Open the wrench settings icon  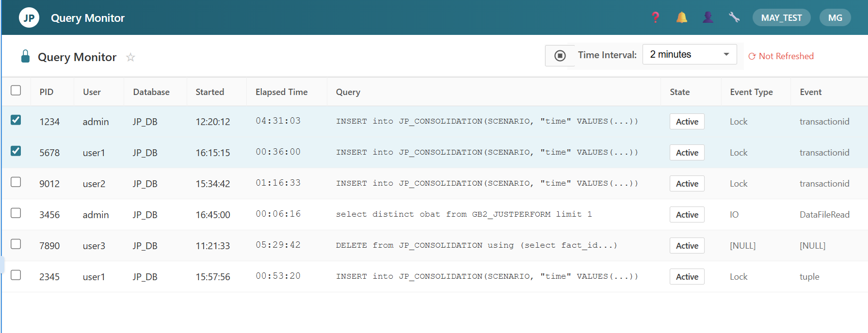pos(734,18)
